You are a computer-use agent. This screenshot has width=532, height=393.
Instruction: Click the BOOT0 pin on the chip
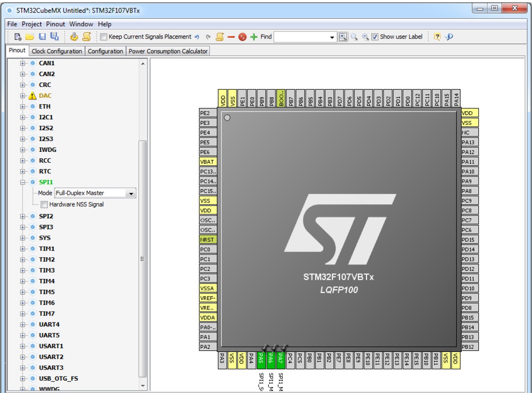[x=281, y=98]
